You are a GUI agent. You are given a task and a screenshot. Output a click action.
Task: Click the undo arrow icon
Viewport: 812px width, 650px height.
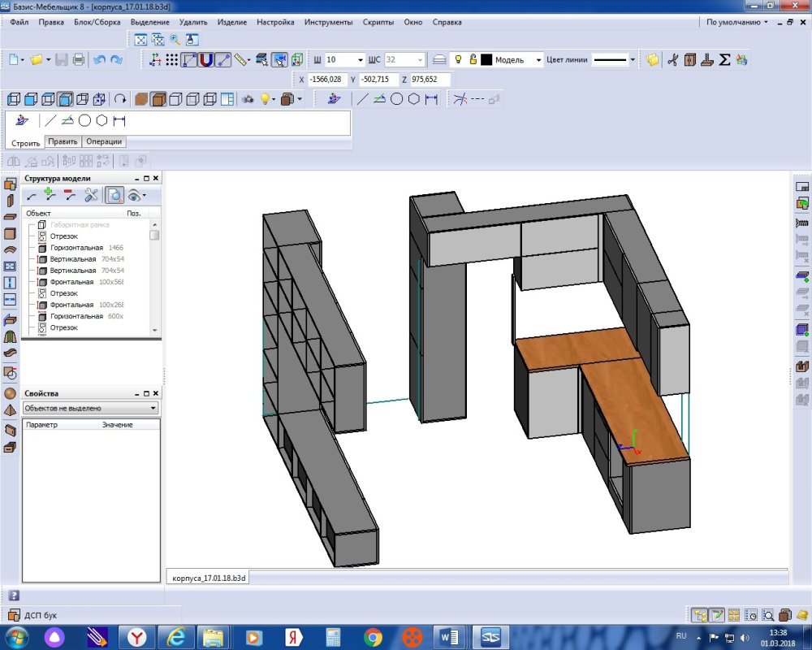[99, 60]
